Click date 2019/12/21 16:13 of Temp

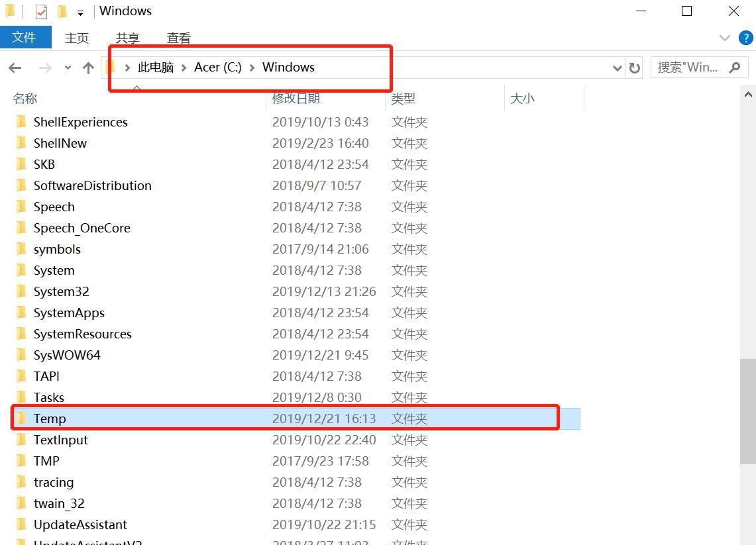[324, 419]
